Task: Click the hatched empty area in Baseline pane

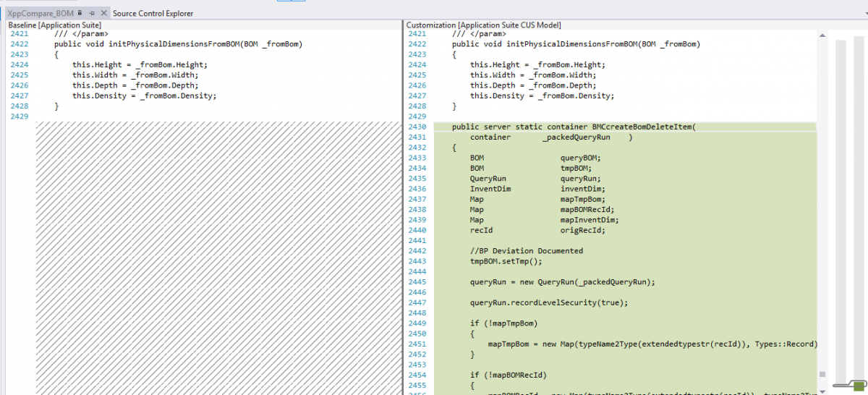Action: (x=217, y=253)
